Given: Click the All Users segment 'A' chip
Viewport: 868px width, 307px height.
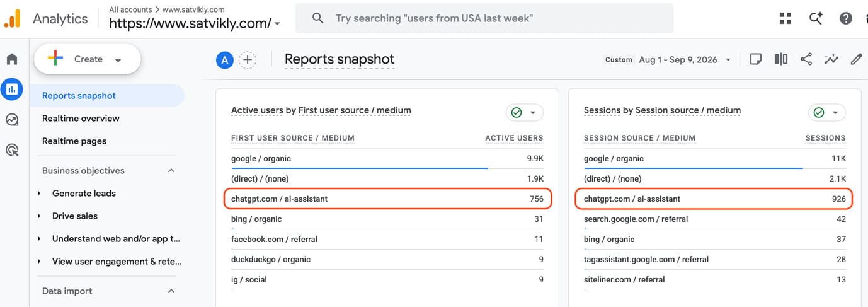Looking at the screenshot, I should click(225, 60).
